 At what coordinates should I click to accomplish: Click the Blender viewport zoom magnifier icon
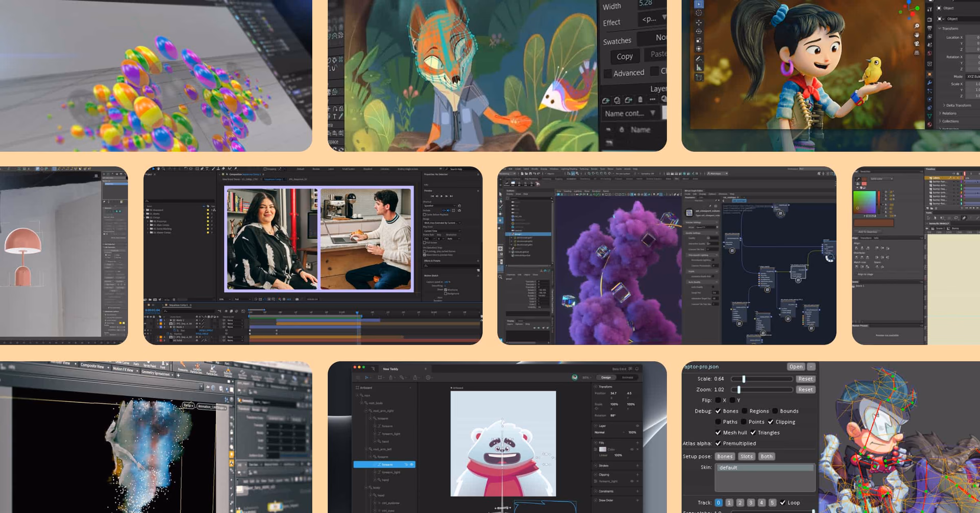[917, 26]
